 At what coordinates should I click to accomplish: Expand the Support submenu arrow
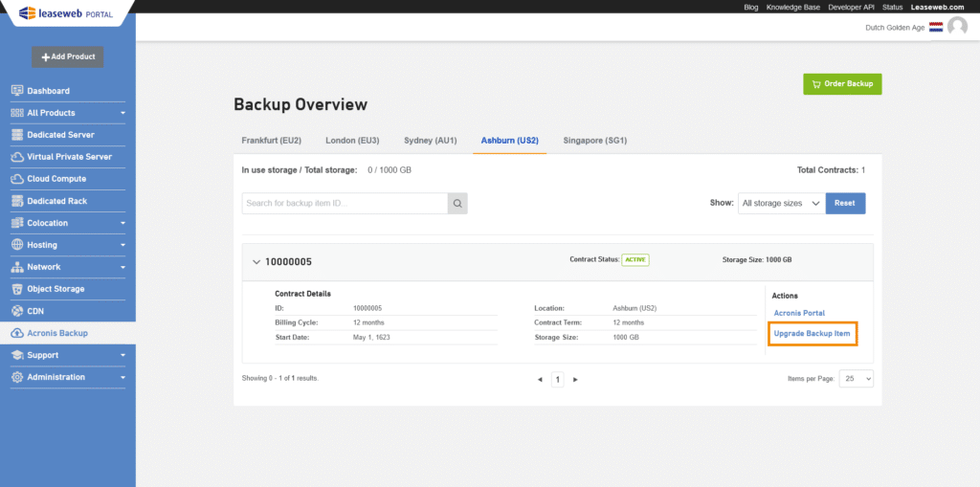[123, 355]
